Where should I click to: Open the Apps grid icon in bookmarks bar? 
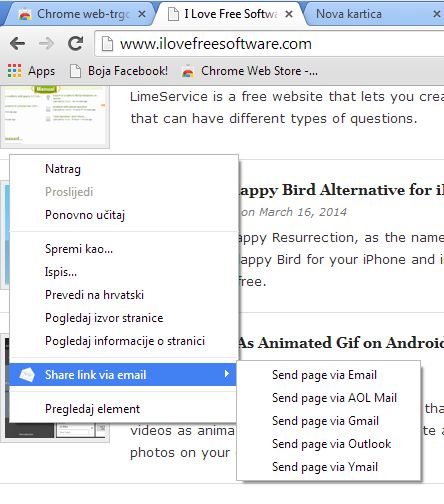[15, 71]
